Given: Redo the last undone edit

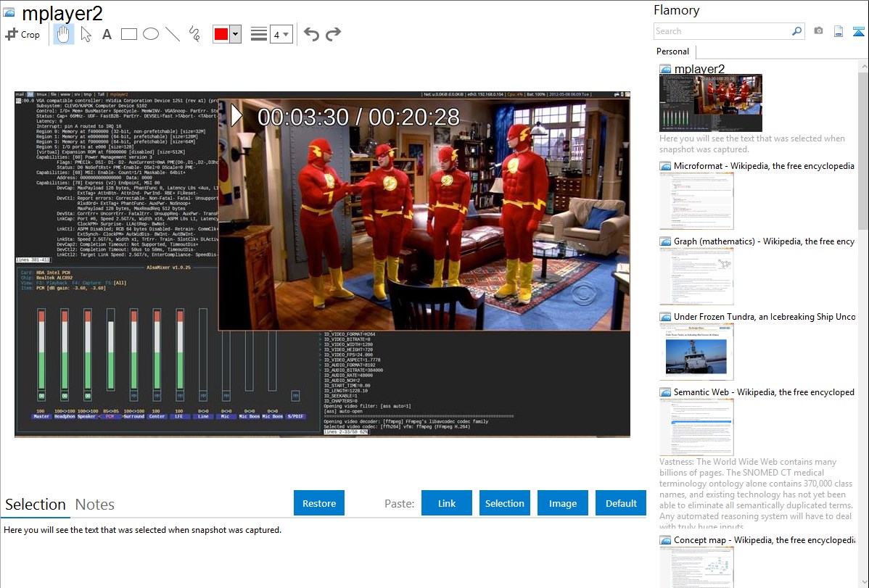Looking at the screenshot, I should coord(333,34).
